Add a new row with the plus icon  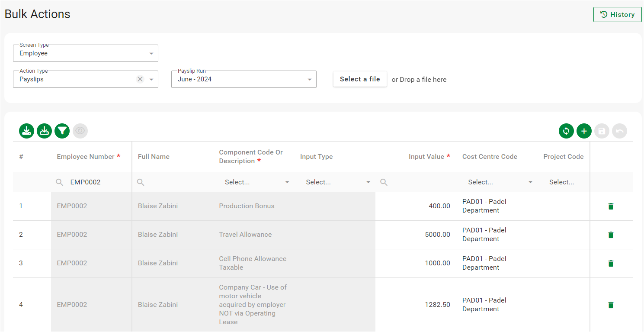click(x=584, y=131)
